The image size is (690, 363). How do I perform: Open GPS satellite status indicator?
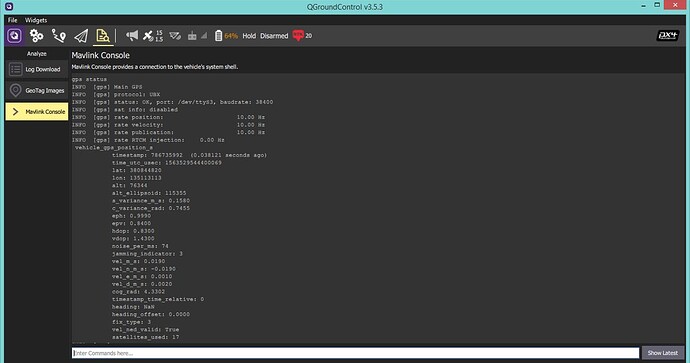148,36
